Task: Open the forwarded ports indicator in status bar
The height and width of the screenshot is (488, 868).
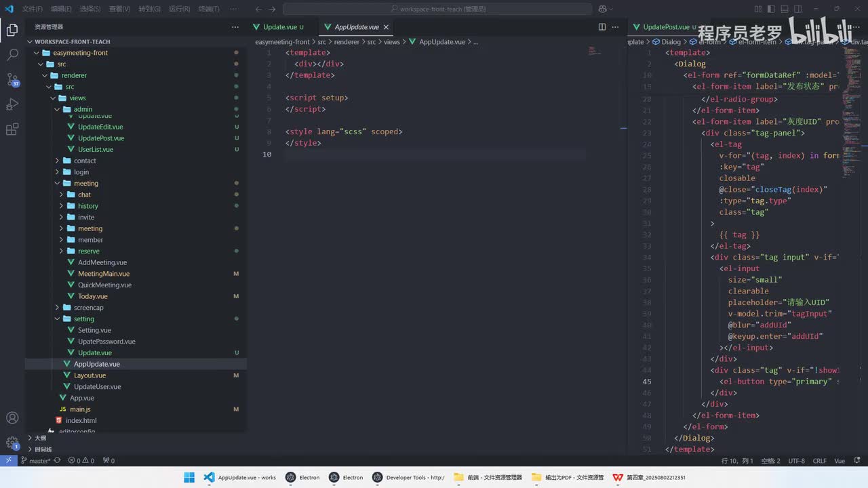Action: click(108, 460)
